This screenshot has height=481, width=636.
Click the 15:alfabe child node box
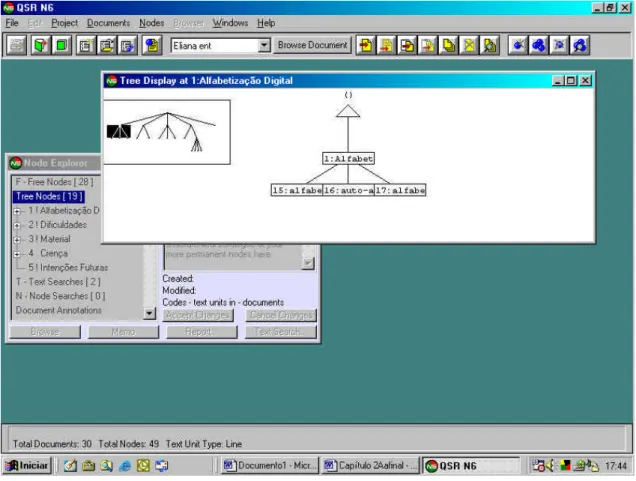point(297,190)
